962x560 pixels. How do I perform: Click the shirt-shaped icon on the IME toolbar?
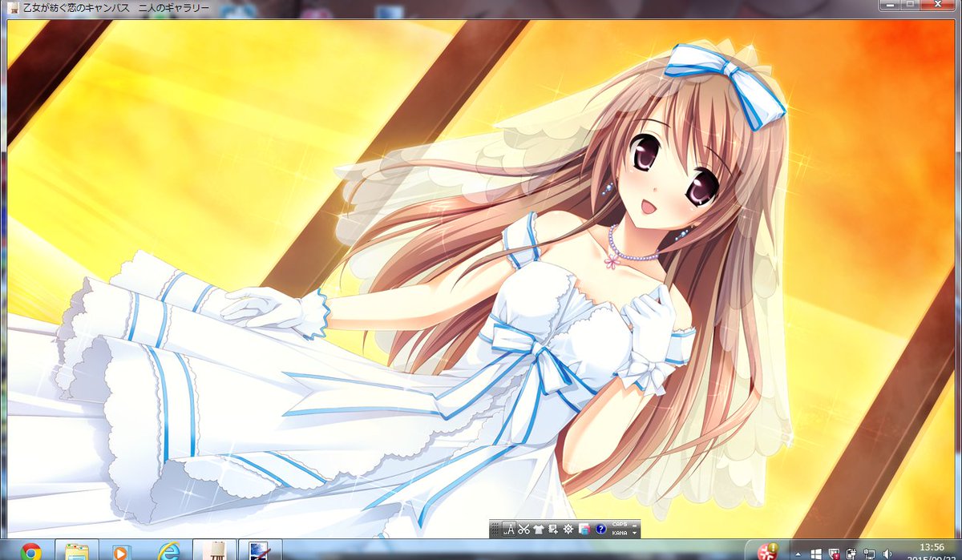tap(539, 529)
